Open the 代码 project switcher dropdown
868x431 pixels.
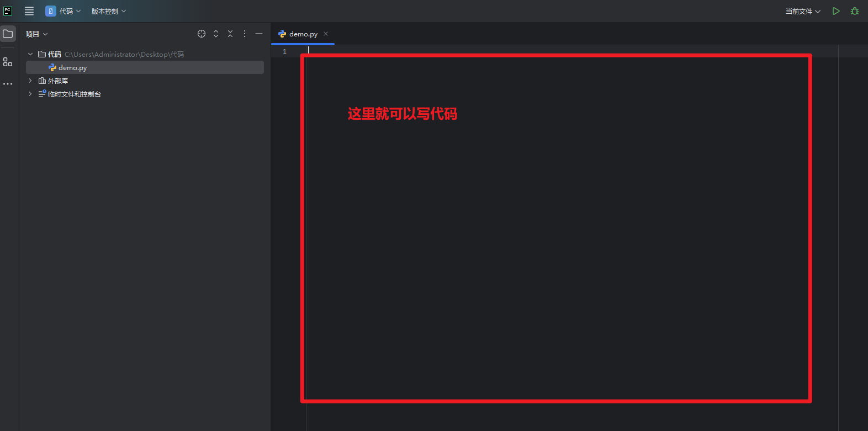coord(63,11)
